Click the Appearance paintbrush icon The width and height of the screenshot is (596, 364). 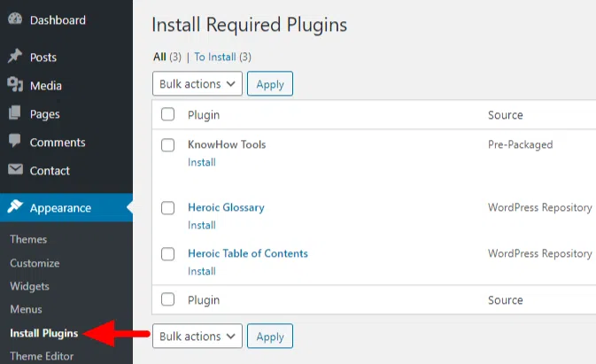[15, 208]
